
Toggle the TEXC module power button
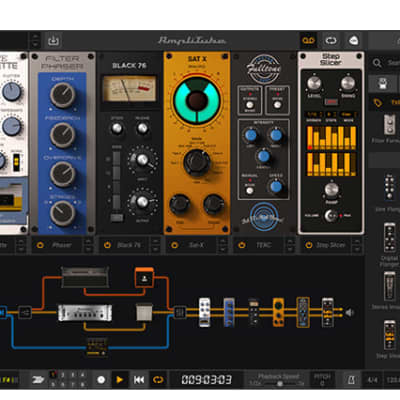pyautogui.click(x=242, y=245)
